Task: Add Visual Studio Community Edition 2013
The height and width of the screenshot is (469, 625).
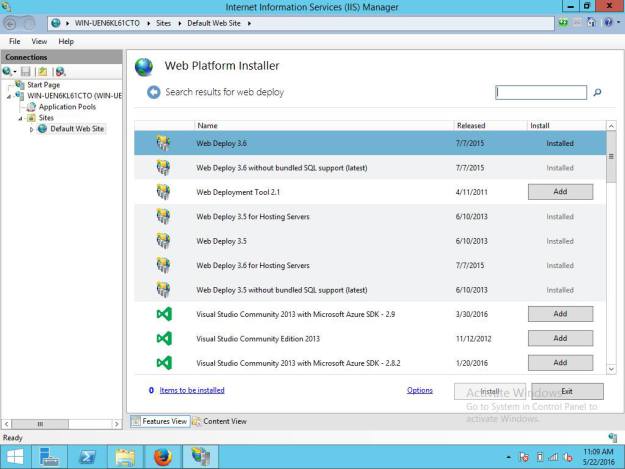Action: click(560, 338)
